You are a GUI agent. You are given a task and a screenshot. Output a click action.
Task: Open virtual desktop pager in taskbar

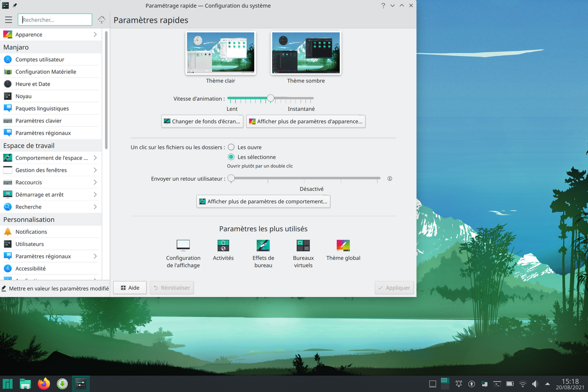[444, 384]
